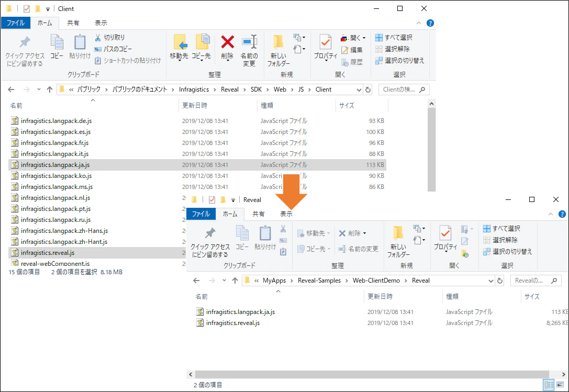Switch to 表示 tab in Client window
The width and height of the screenshot is (569, 392).
(101, 23)
